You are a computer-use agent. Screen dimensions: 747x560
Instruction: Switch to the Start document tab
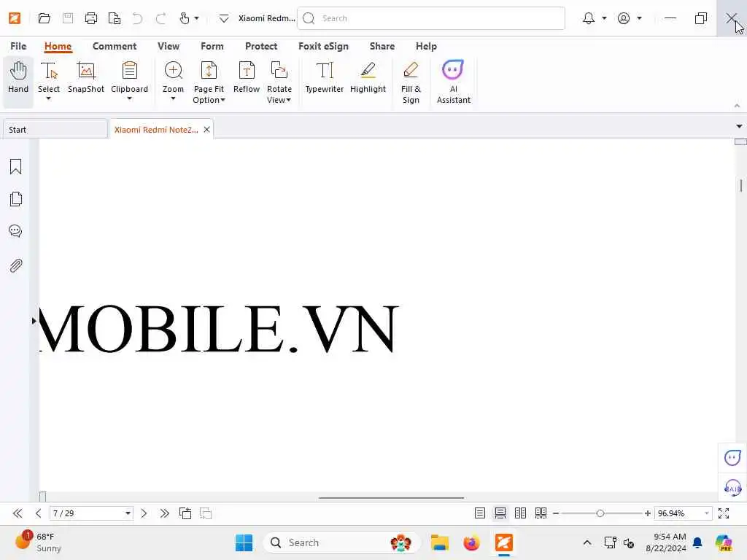pyautogui.click(x=55, y=130)
